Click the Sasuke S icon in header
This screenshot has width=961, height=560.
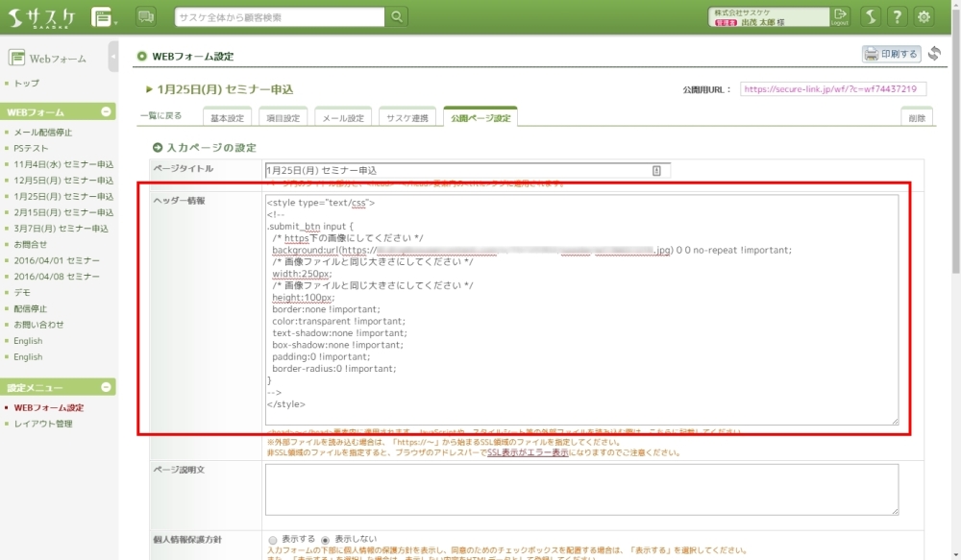tap(869, 16)
